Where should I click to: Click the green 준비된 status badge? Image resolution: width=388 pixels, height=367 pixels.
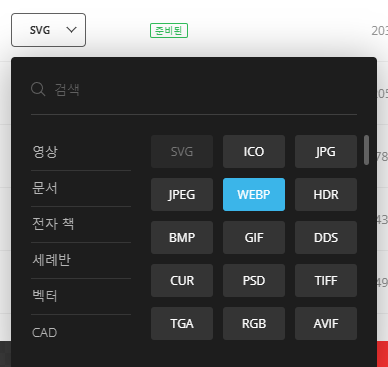pyautogui.click(x=169, y=31)
